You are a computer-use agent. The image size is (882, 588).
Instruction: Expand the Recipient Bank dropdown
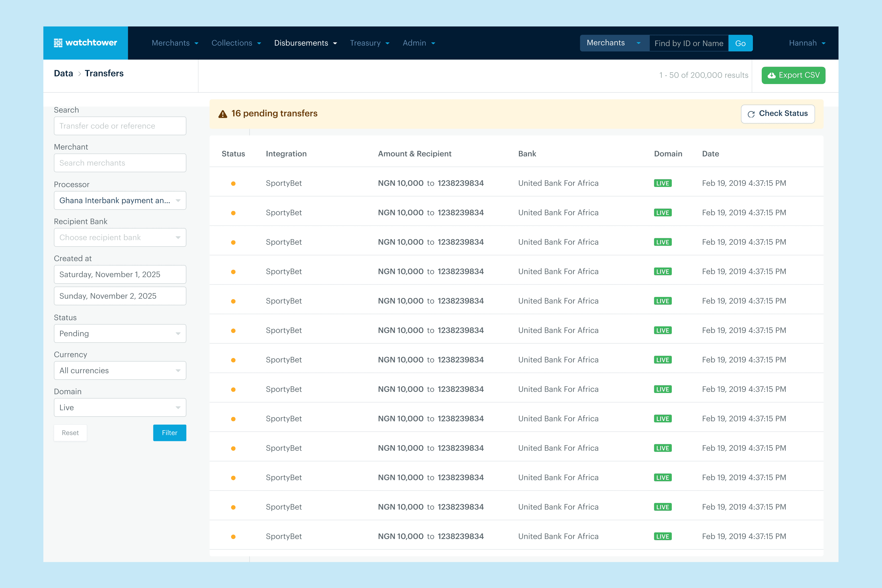[x=120, y=237]
